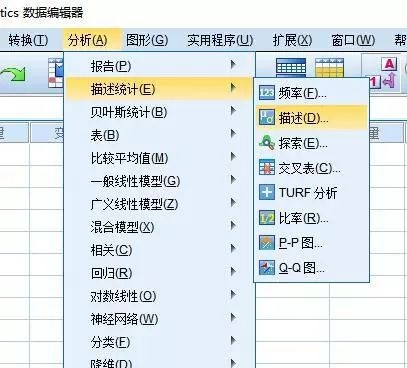Screen dimensions: 407x368
Task: Click the 描述 statistics icon
Action: point(267,117)
